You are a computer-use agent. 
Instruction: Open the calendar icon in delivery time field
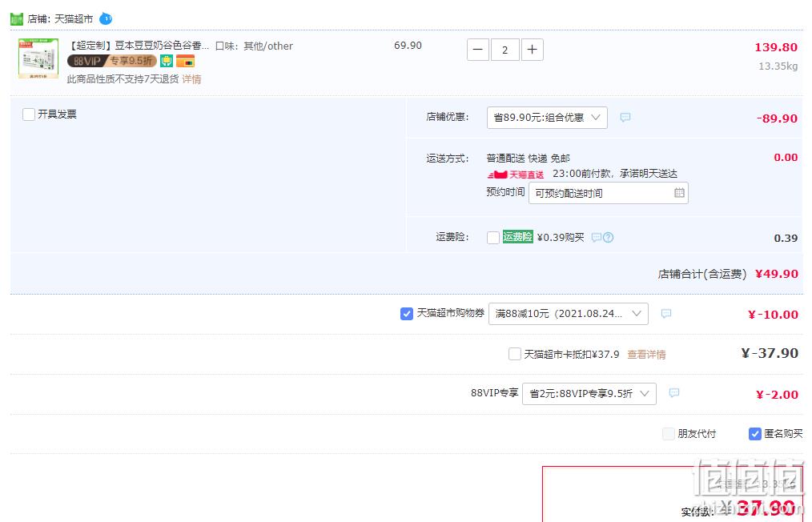click(x=679, y=193)
